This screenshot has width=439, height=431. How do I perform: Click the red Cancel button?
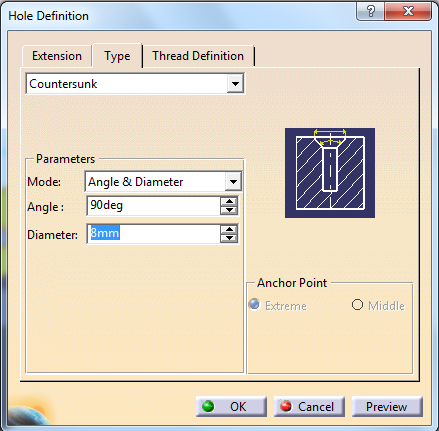pyautogui.click(x=309, y=406)
